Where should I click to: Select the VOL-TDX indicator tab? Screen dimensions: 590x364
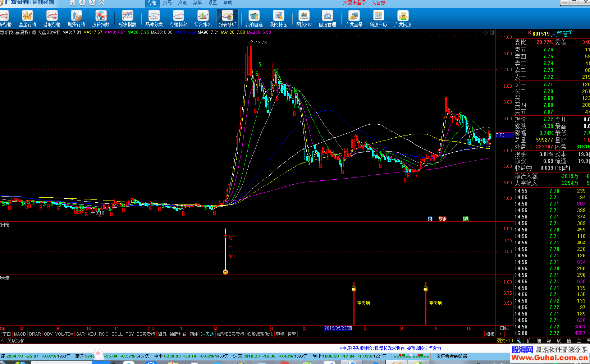[x=64, y=334]
